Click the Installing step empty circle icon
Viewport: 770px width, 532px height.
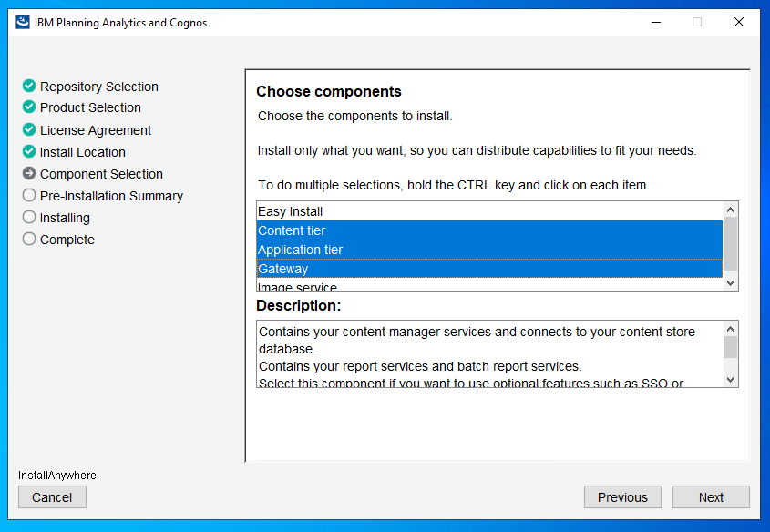click(x=29, y=217)
